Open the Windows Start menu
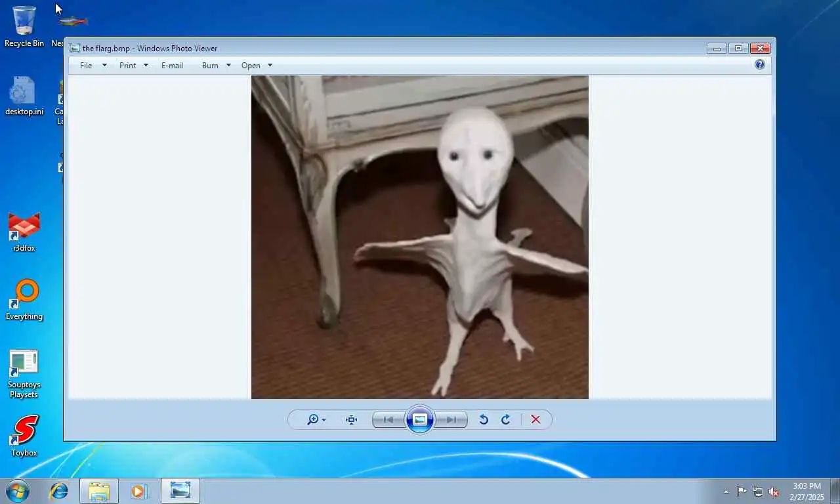840x504 pixels. click(x=17, y=491)
